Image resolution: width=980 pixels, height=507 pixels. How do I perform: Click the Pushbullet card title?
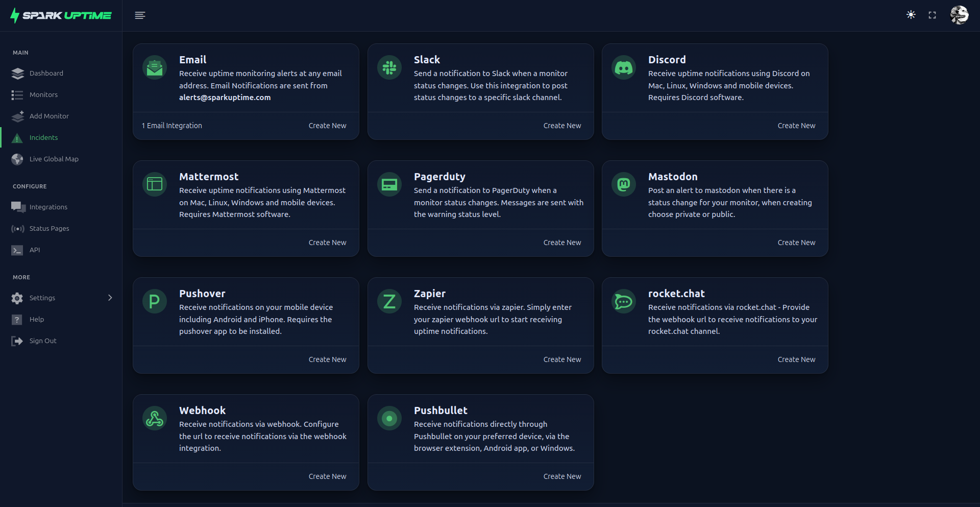(440, 411)
